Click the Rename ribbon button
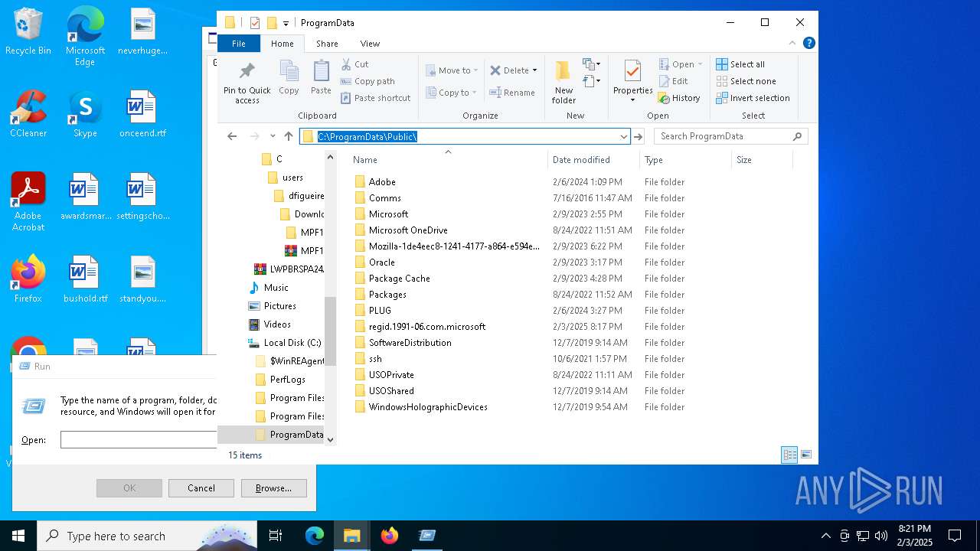Viewport: 980px width, 551px height. [512, 93]
